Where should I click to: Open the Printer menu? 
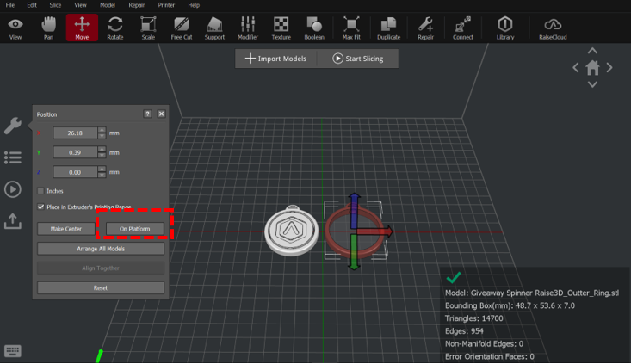click(166, 5)
